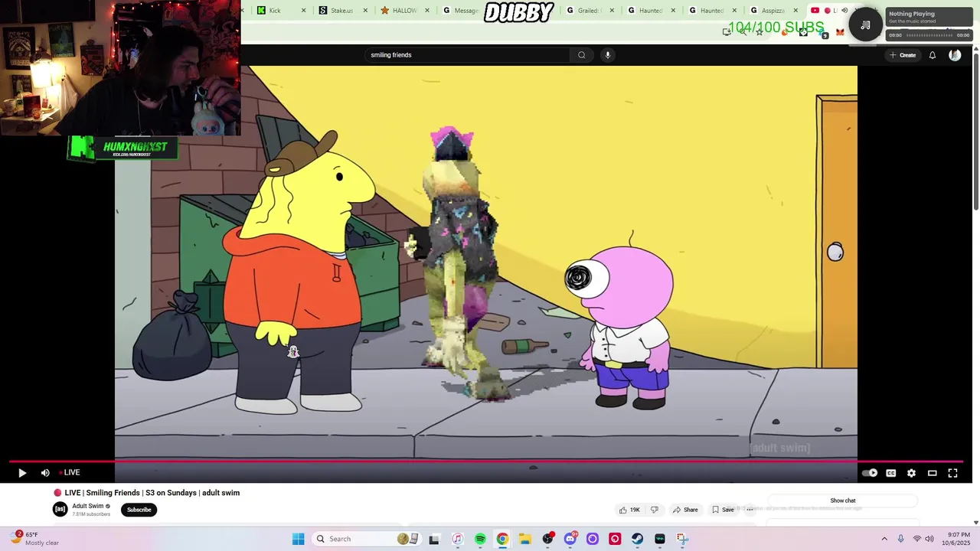Image resolution: width=980 pixels, height=551 pixels.
Task: Click the video title 'LIVE | Smiling Friends'
Action: (146, 493)
